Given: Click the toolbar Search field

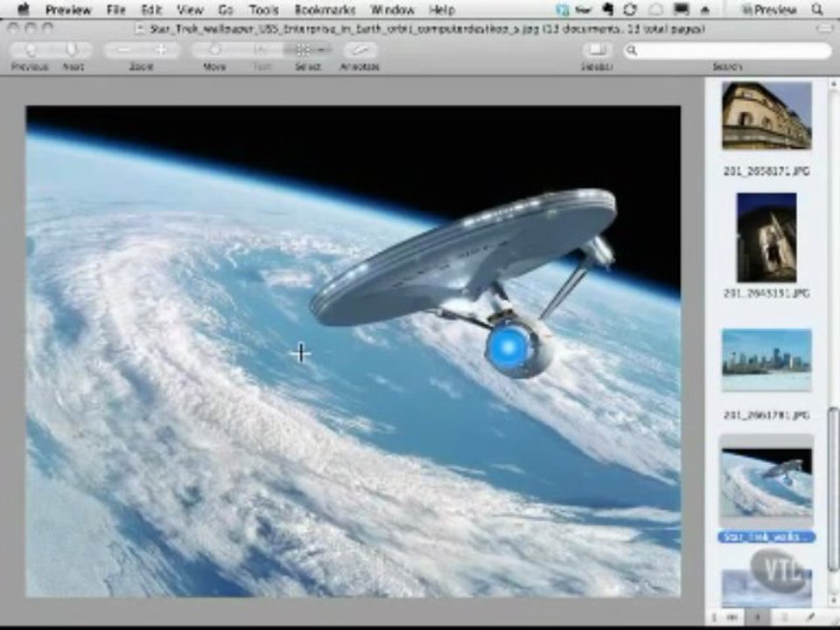Looking at the screenshot, I should 727,51.
